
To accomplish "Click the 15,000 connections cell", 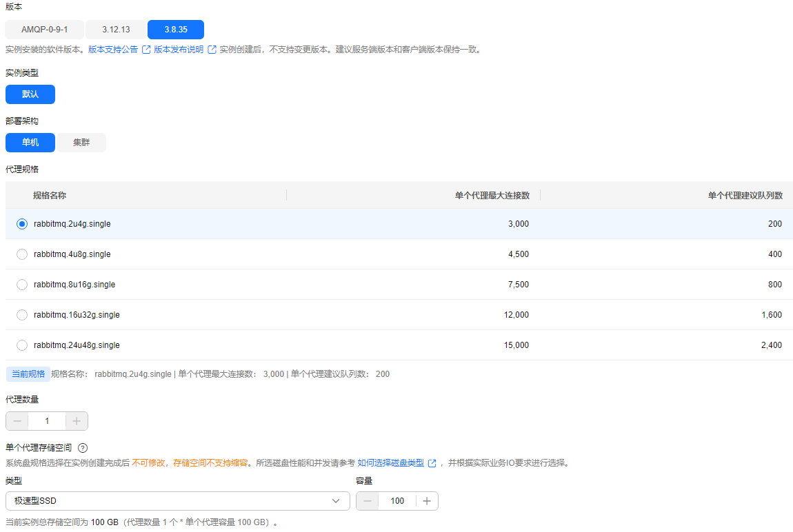I will 516,345.
